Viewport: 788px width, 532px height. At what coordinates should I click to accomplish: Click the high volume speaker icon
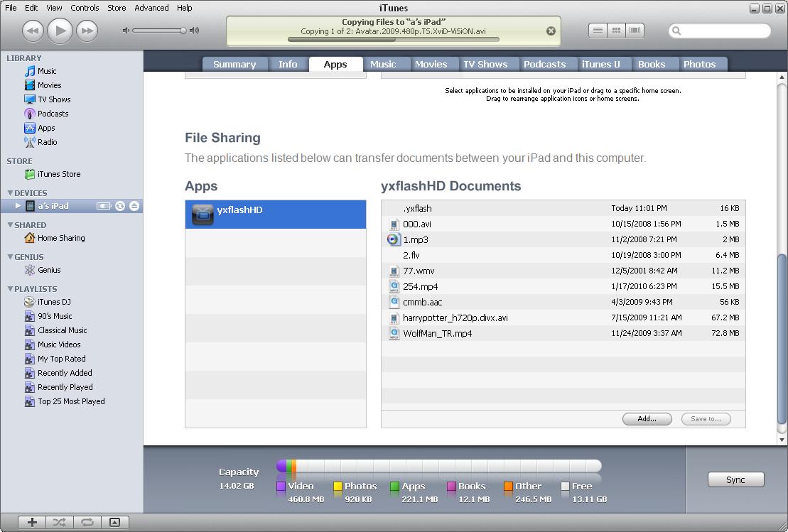pyautogui.click(x=195, y=31)
